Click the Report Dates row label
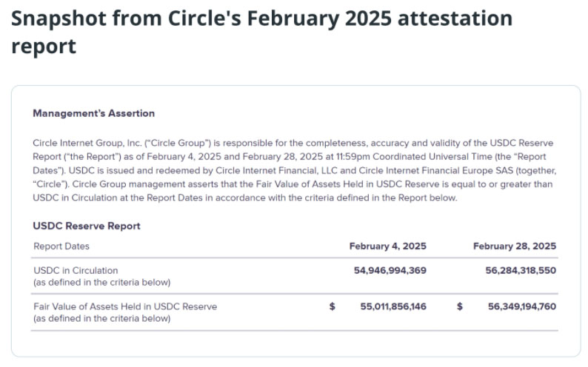Screen dimensions: 588x367 [x=61, y=246]
